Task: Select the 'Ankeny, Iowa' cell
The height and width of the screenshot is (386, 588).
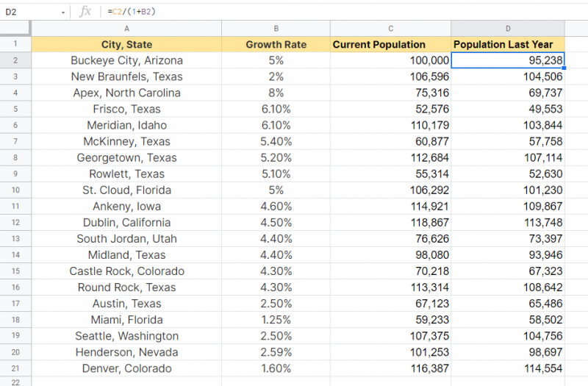Action: (126, 206)
